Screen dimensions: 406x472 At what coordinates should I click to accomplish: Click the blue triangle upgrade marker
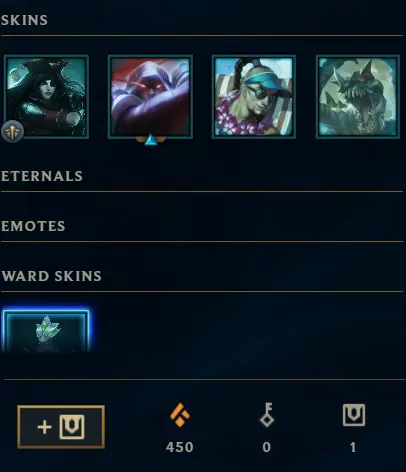coord(151,139)
